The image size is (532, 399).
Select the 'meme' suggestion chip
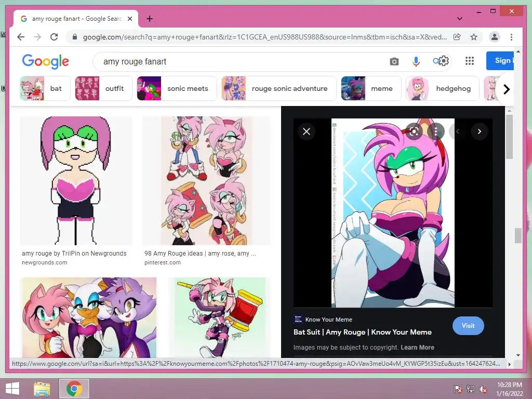coord(371,88)
